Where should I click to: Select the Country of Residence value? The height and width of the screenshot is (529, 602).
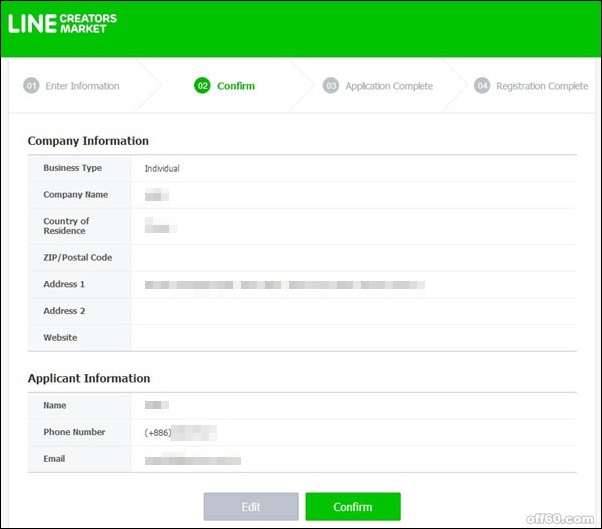coord(160,226)
